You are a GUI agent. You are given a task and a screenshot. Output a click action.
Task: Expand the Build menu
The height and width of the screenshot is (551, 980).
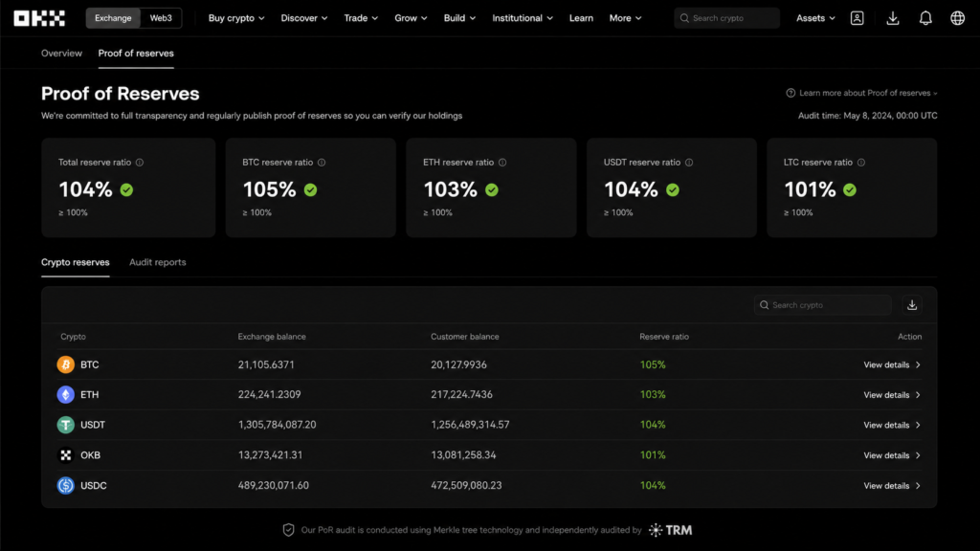[459, 18]
